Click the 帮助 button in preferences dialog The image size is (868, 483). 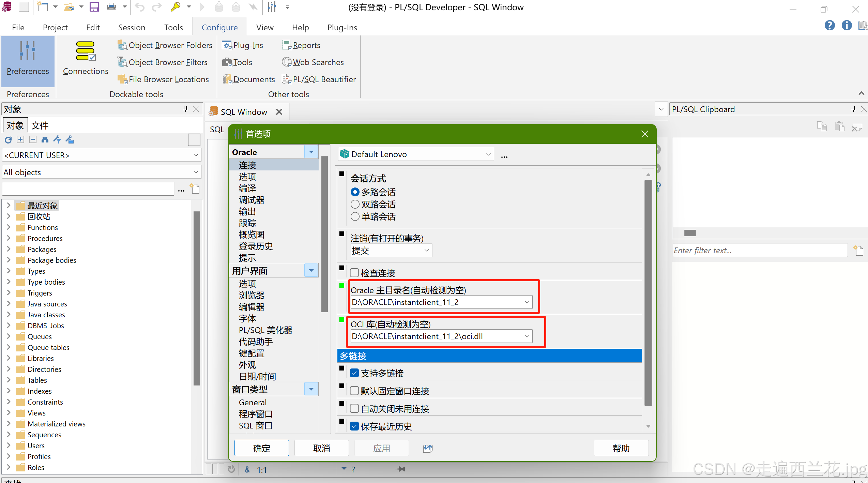(x=621, y=448)
